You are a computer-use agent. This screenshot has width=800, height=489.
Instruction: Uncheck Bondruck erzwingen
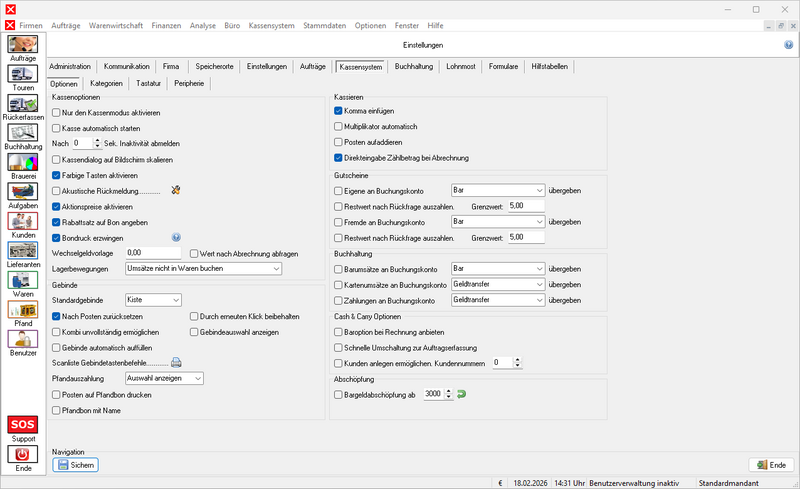pyautogui.click(x=56, y=237)
